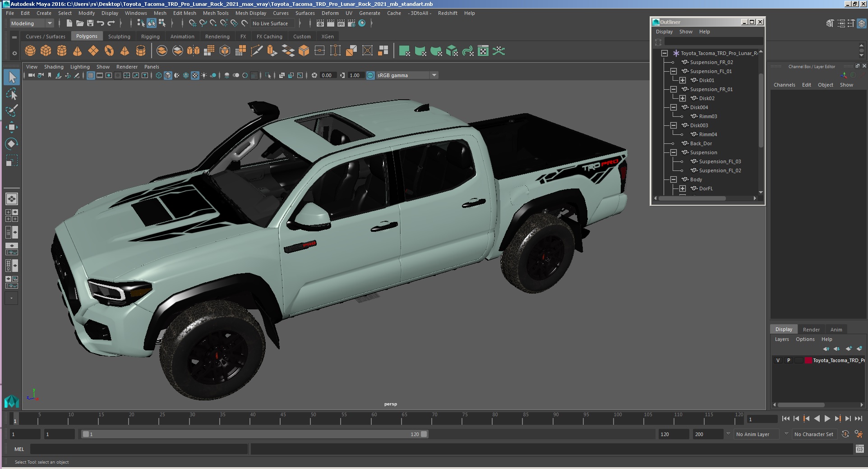The height and width of the screenshot is (469, 868).
Task: Toggle use all lights in viewport
Action: click(x=204, y=75)
